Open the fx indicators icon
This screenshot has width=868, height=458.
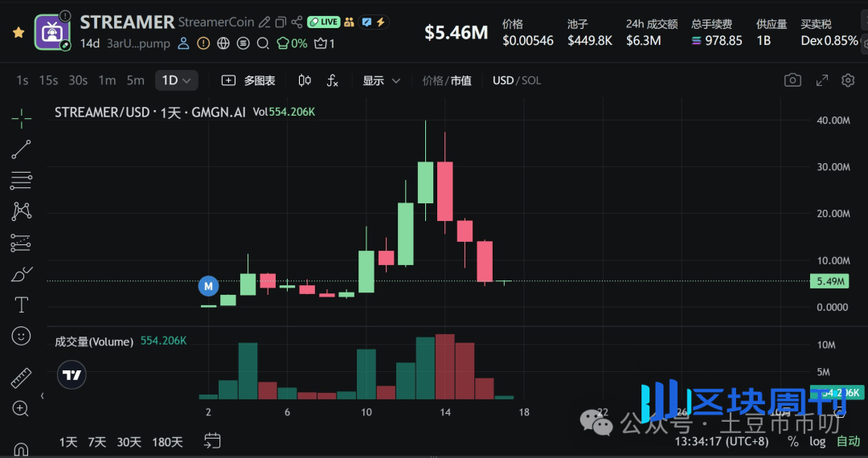tap(332, 81)
